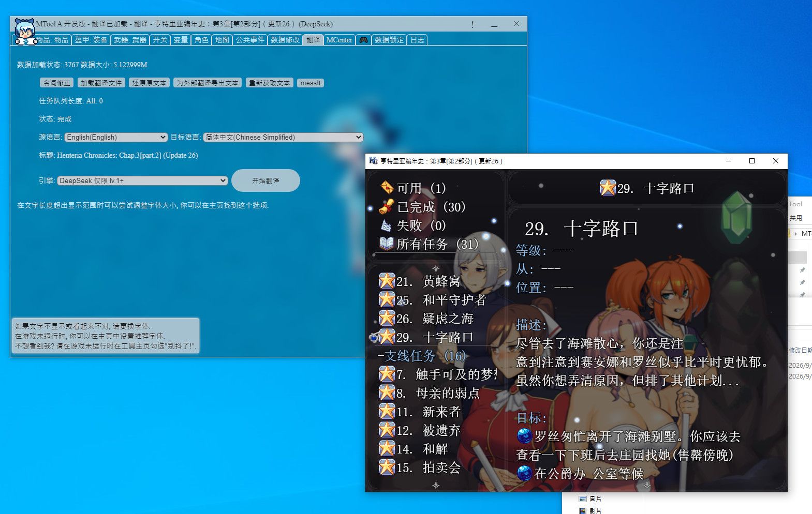The image size is (812, 514).
Task: Click the 名词修正 button
Action: (x=57, y=83)
